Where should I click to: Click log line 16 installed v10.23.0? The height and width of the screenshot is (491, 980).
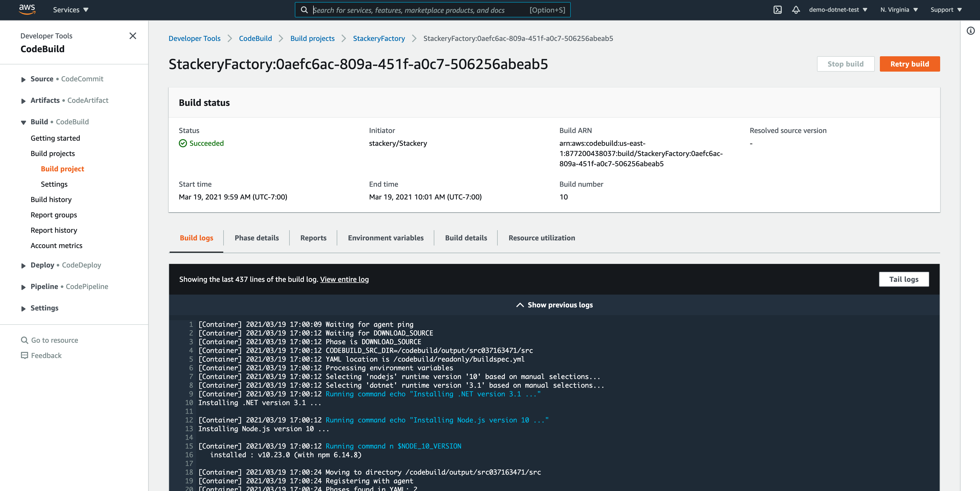click(x=285, y=455)
